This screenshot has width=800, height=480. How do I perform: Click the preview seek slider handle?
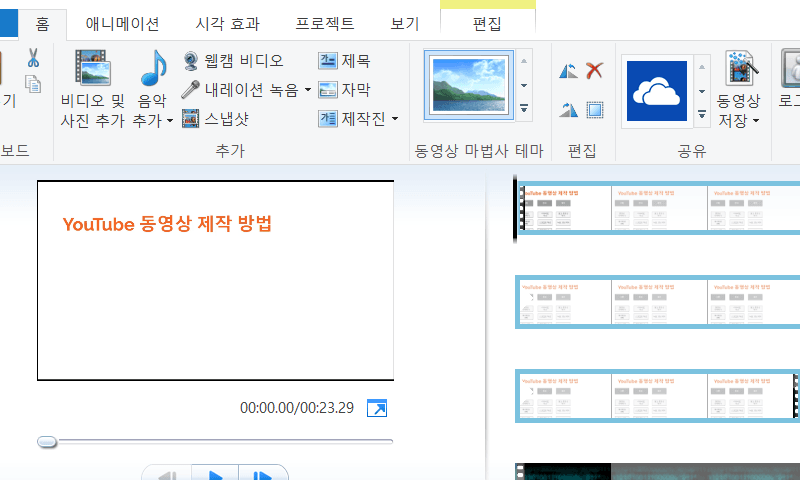click(x=47, y=442)
